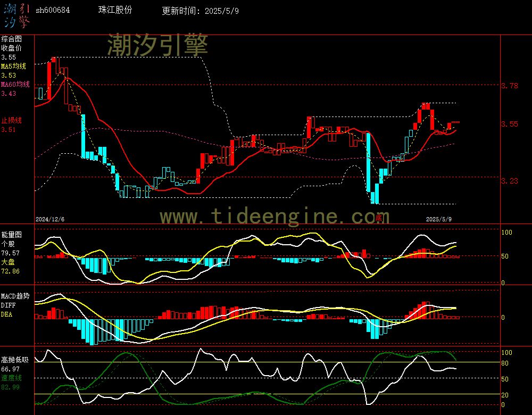Click the 个股 legend label

click(x=8, y=244)
